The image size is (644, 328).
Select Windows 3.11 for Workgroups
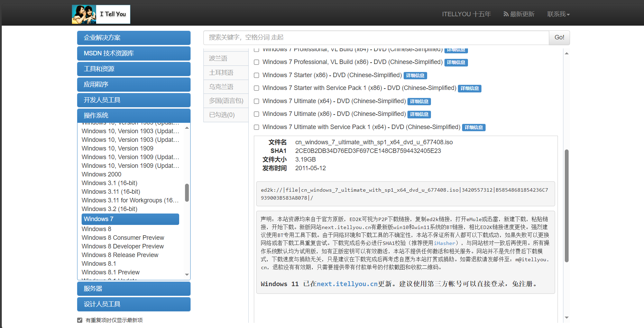pyautogui.click(x=130, y=200)
